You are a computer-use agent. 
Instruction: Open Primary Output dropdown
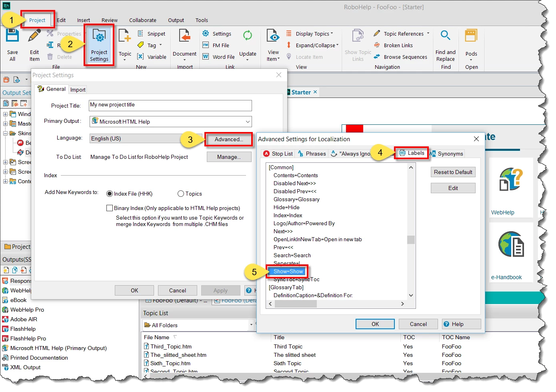248,122
